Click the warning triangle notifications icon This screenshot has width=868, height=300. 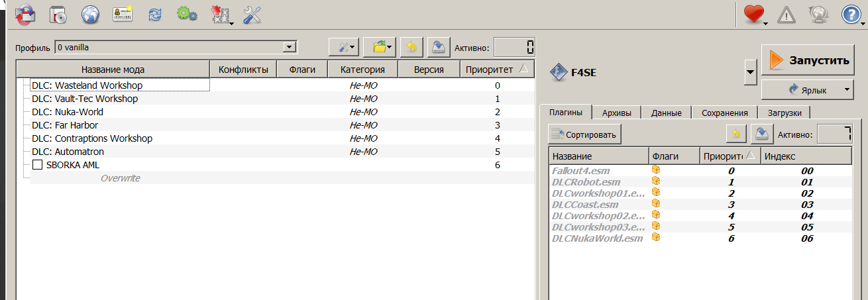[x=786, y=14]
